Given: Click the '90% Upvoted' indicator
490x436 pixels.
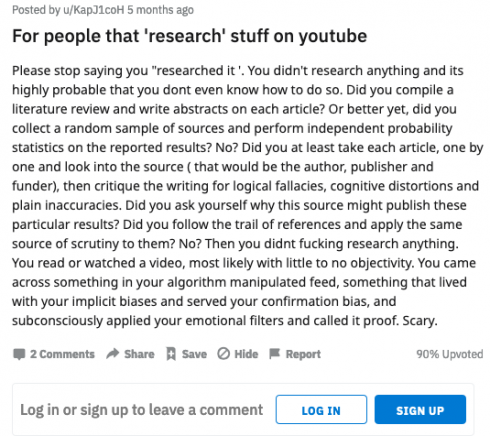Looking at the screenshot, I should tap(449, 354).
